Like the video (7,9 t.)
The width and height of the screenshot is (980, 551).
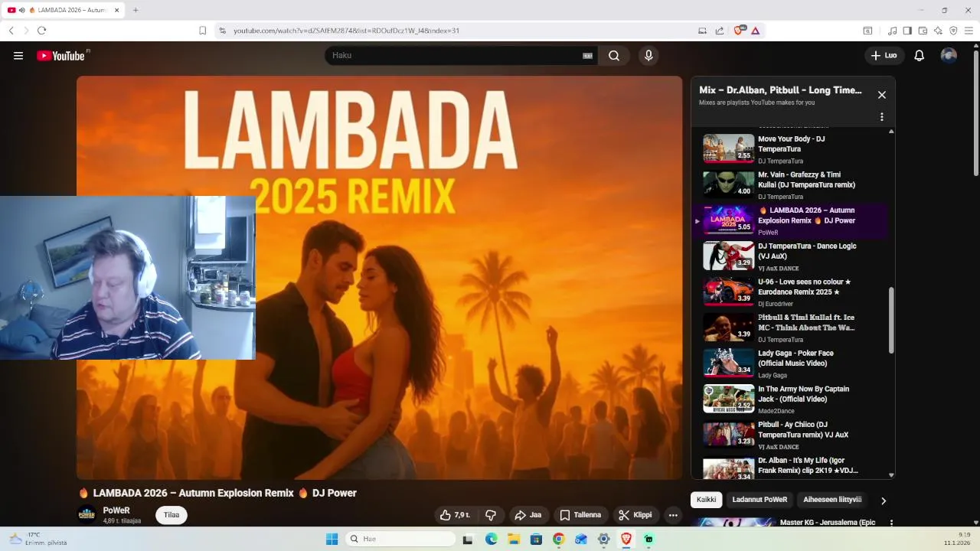(455, 515)
